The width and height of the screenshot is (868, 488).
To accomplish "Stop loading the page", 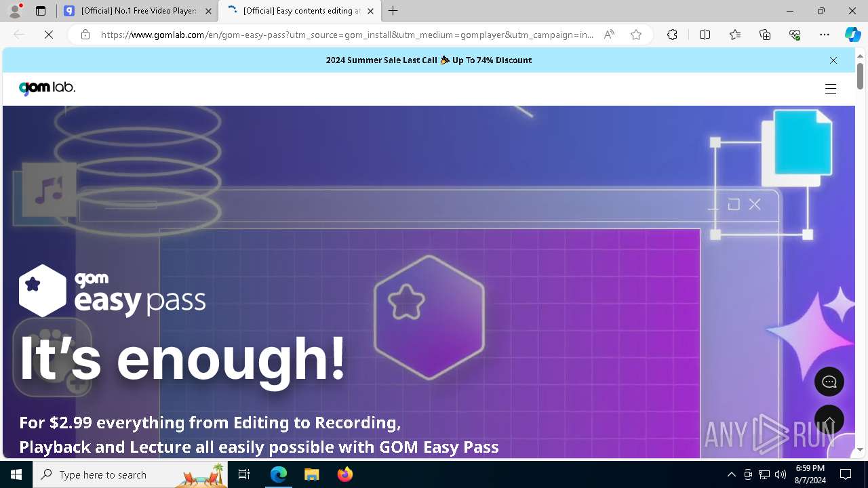I will pyautogui.click(x=49, y=35).
